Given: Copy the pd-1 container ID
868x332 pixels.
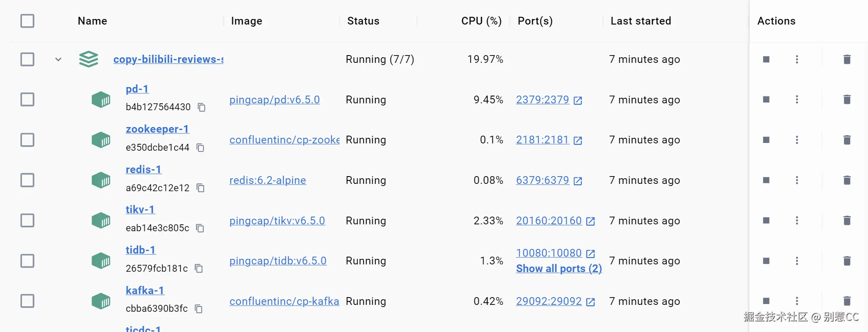Looking at the screenshot, I should (201, 107).
